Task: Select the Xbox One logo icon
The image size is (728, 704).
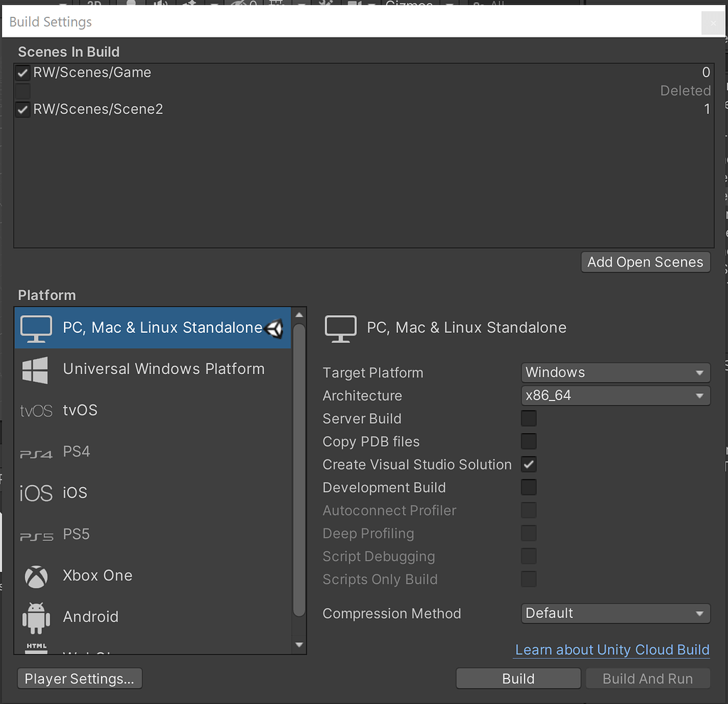Action: (36, 577)
